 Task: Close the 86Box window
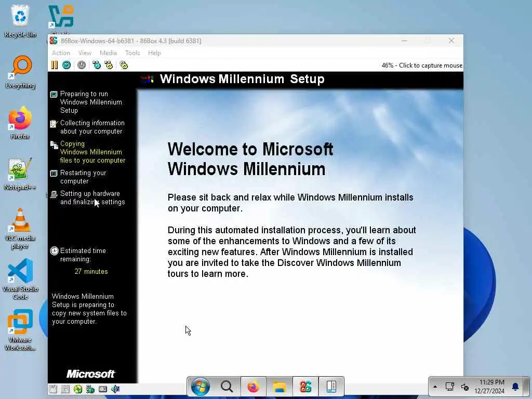(x=451, y=41)
